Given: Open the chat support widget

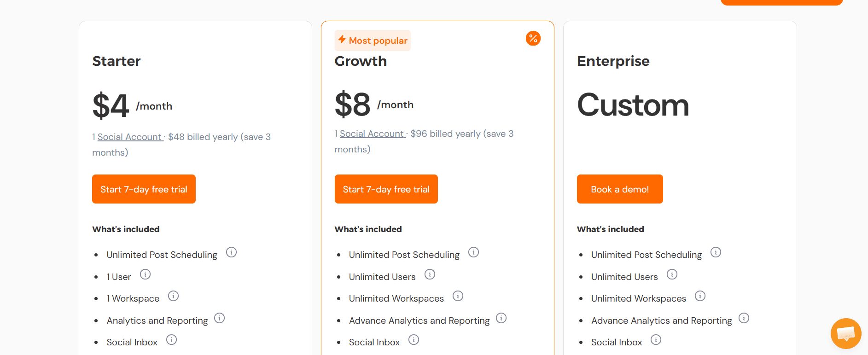Looking at the screenshot, I should [846, 333].
